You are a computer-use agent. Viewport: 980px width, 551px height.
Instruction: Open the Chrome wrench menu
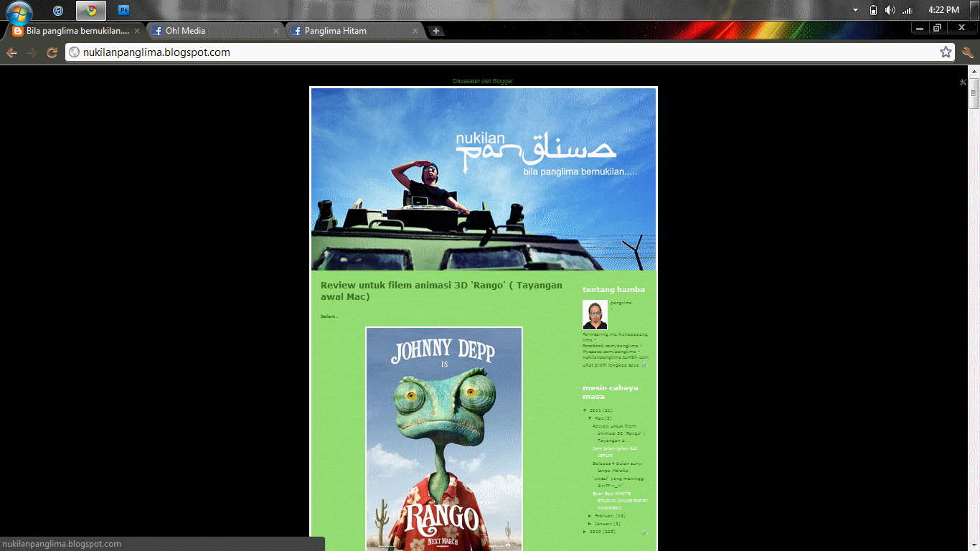point(967,52)
